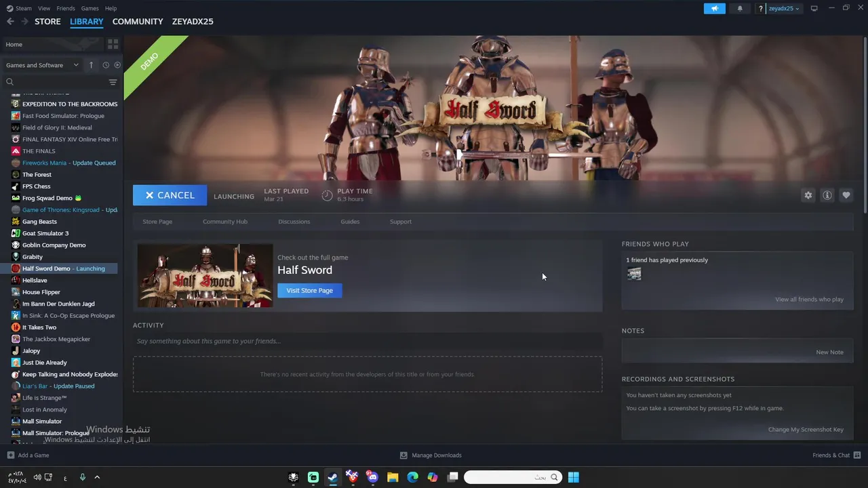
Task: Open the Guides link
Action: coord(350,222)
